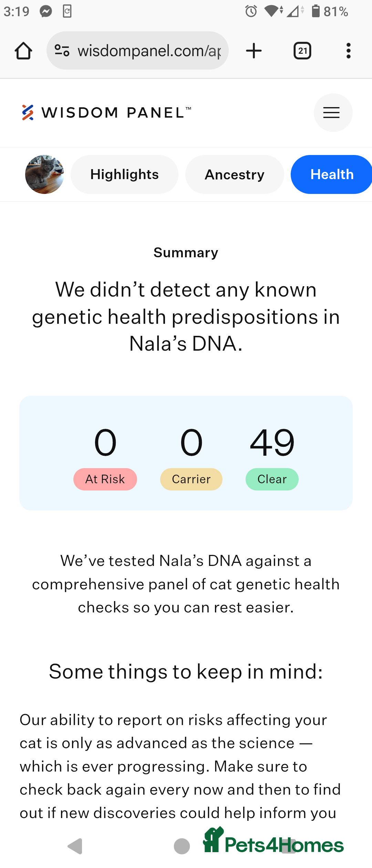This screenshot has height=868, width=372.
Task: Open site info icon in address bar
Action: pyautogui.click(x=62, y=51)
